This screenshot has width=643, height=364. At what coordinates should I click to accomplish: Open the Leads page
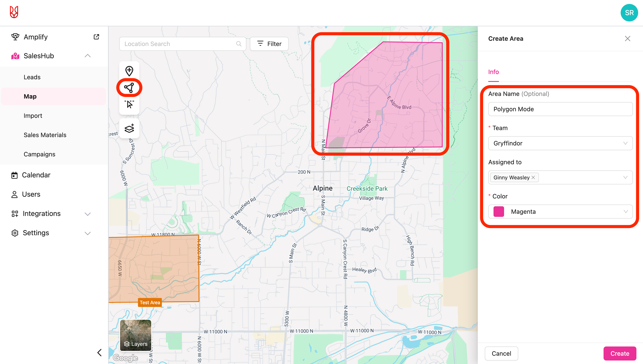(x=32, y=77)
